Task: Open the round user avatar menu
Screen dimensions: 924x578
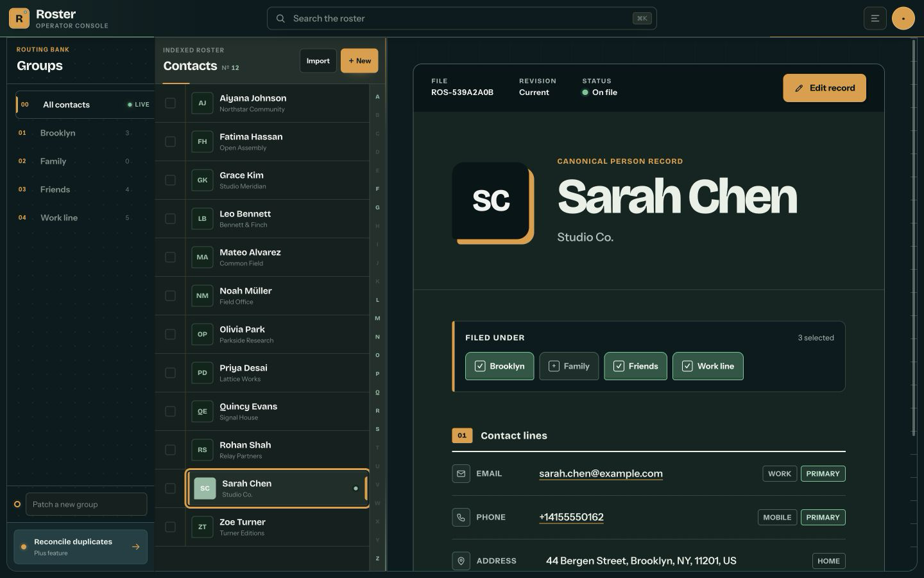Action: (x=903, y=19)
